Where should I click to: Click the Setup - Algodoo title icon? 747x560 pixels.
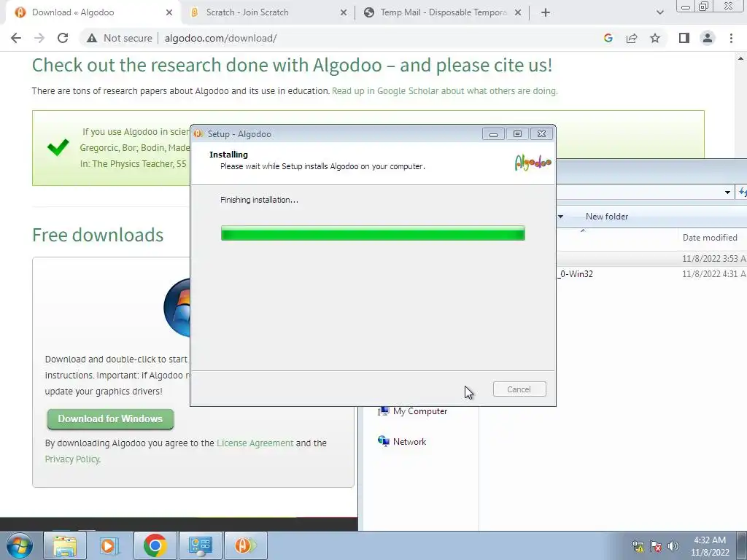pyautogui.click(x=198, y=134)
